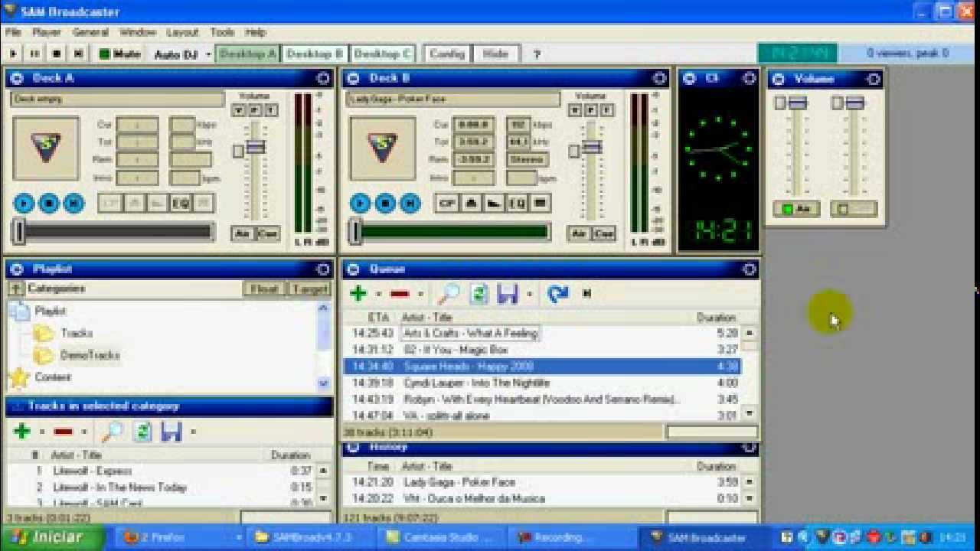Click Deck B round stop button
The height and width of the screenshot is (551, 980).
click(385, 203)
